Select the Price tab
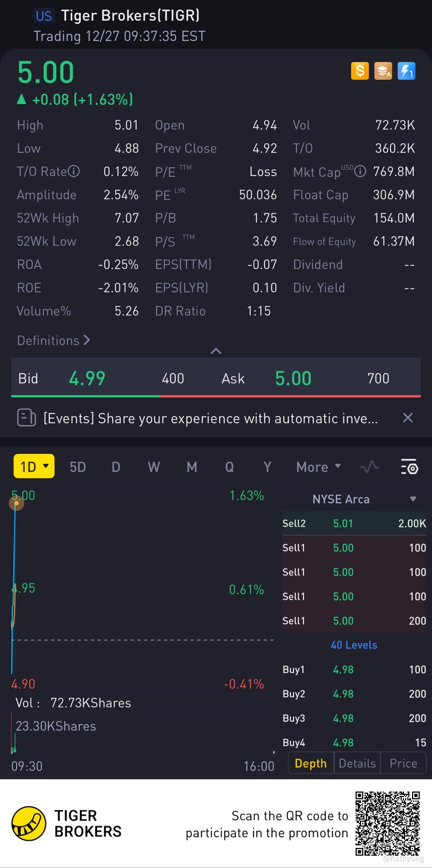The width and height of the screenshot is (432, 868). pyautogui.click(x=403, y=763)
